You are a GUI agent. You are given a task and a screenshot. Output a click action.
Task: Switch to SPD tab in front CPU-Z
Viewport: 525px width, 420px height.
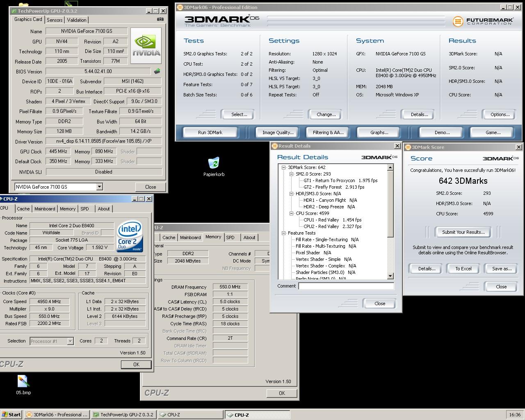(x=85, y=209)
